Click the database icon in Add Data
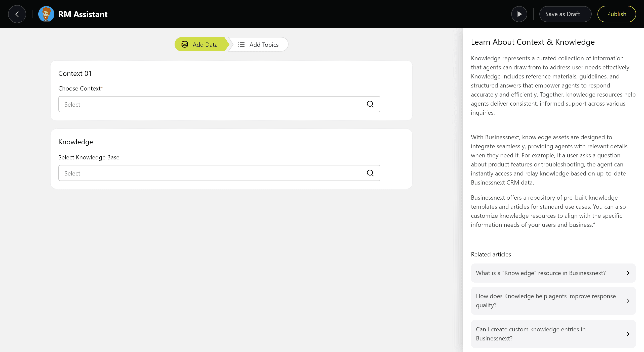Screen dimensions: 644x352 point(185,45)
